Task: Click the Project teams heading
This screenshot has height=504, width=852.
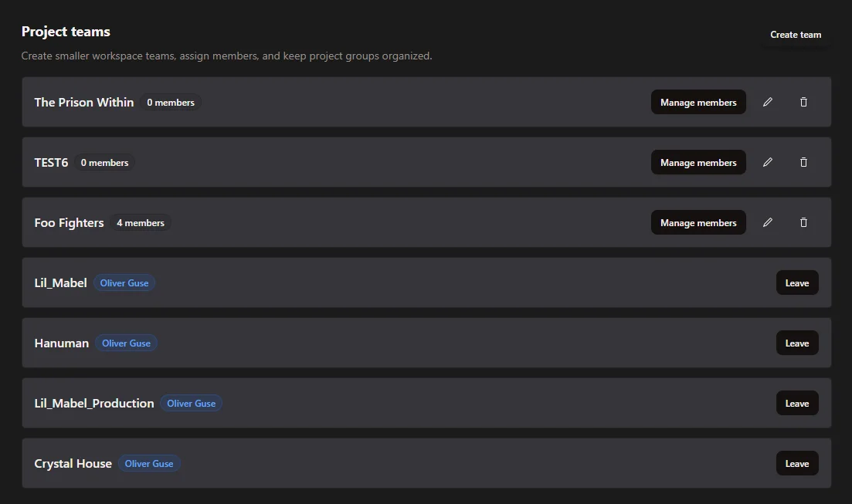Action: [x=66, y=32]
